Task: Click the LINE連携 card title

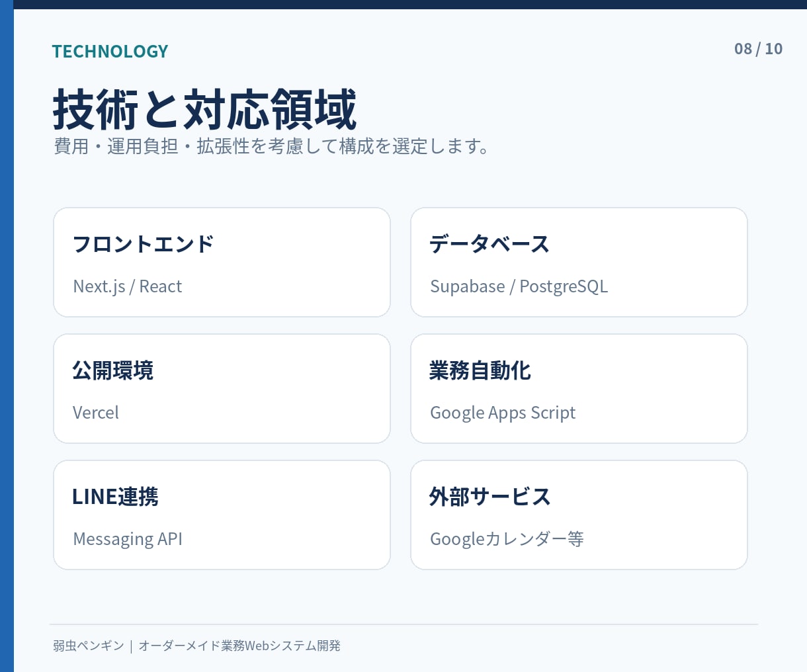Action: tap(115, 497)
